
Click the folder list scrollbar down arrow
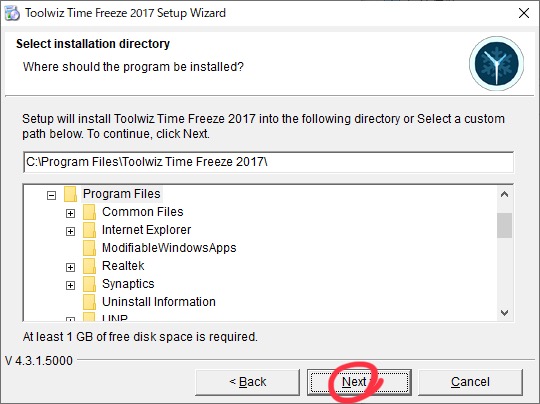coord(505,313)
